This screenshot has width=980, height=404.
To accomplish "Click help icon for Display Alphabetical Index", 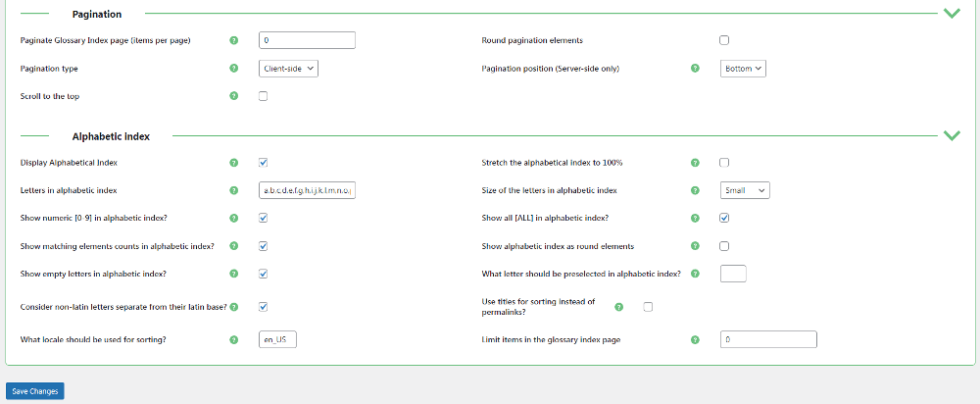I will pyautogui.click(x=233, y=163).
